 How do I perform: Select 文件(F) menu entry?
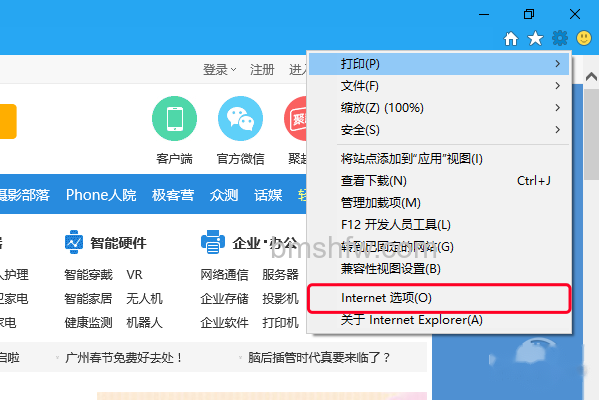click(x=439, y=86)
